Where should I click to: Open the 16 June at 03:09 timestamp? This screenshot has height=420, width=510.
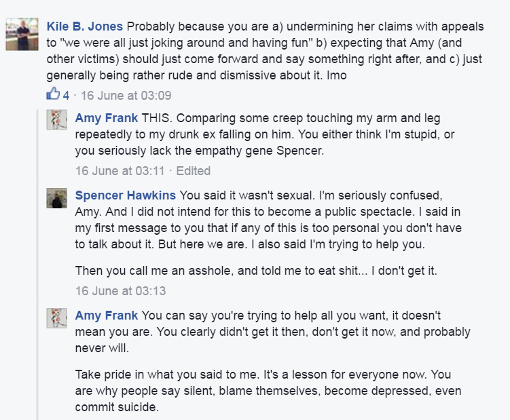[126, 96]
